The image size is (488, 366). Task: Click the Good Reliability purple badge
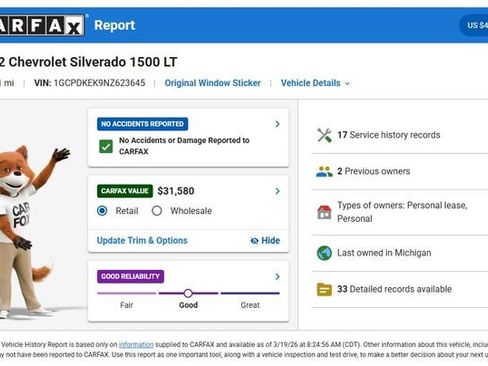130,276
